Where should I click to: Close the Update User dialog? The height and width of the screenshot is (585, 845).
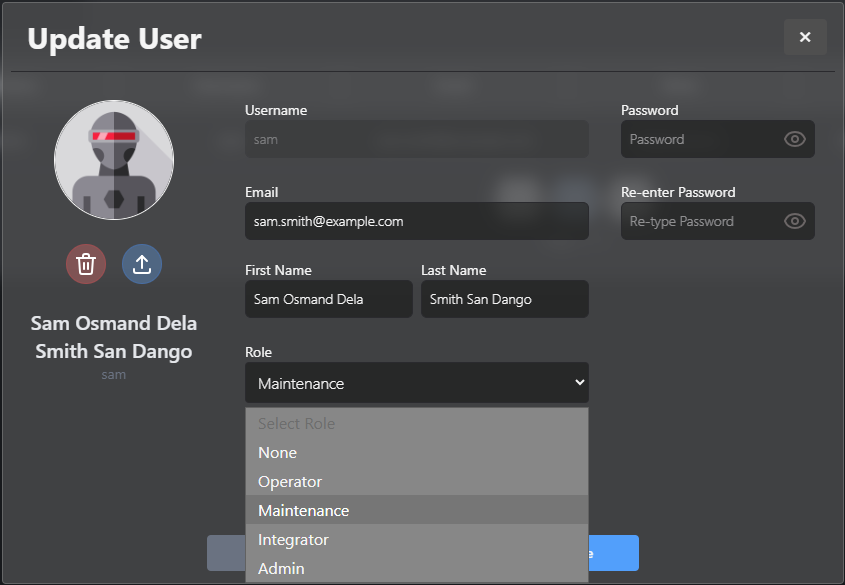click(x=805, y=38)
